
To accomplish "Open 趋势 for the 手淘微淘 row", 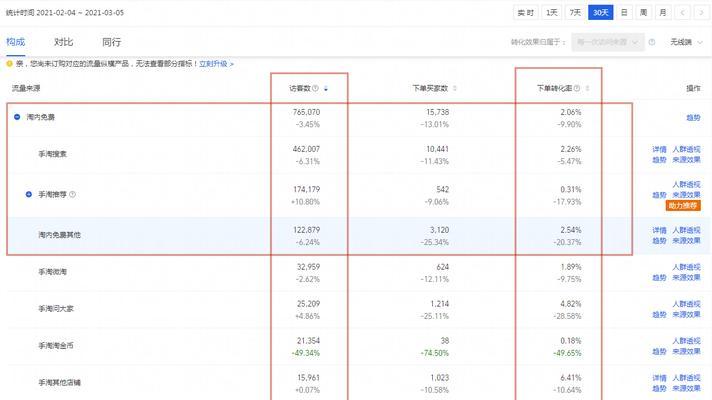I will tap(659, 277).
